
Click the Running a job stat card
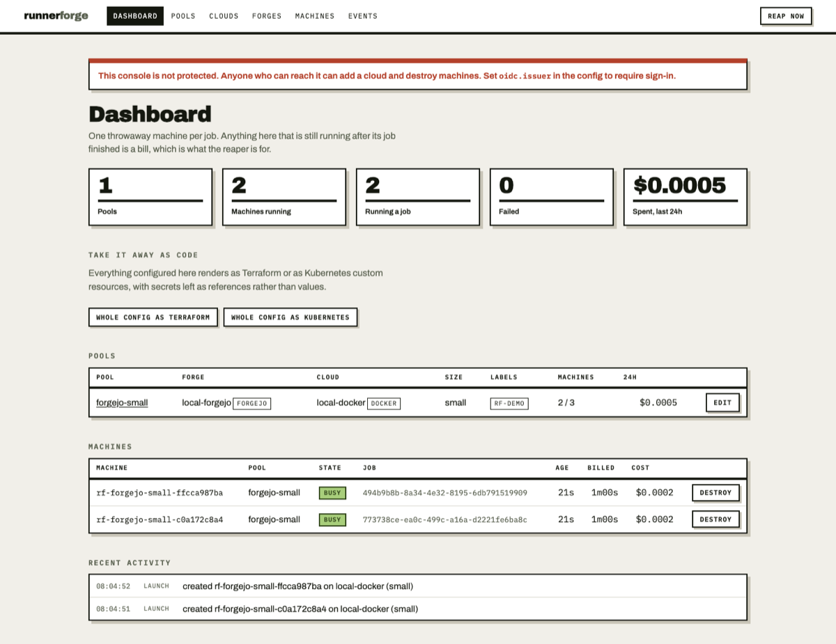[x=418, y=197]
